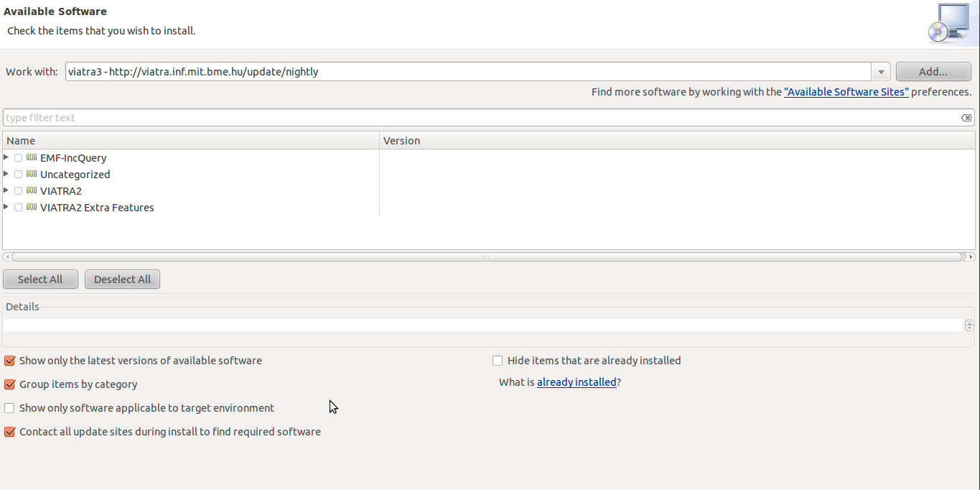Click the VIATRA2 Extra Features category icon
The width and height of the screenshot is (980, 490).
31,207
